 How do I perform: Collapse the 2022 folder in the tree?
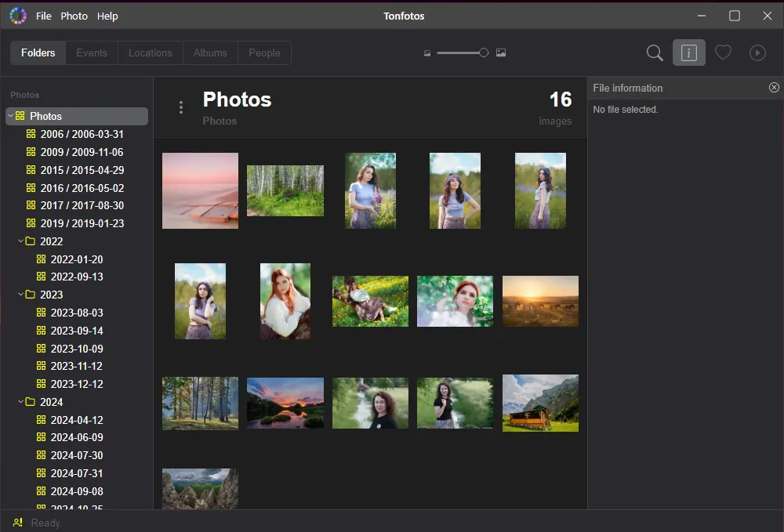click(x=20, y=241)
